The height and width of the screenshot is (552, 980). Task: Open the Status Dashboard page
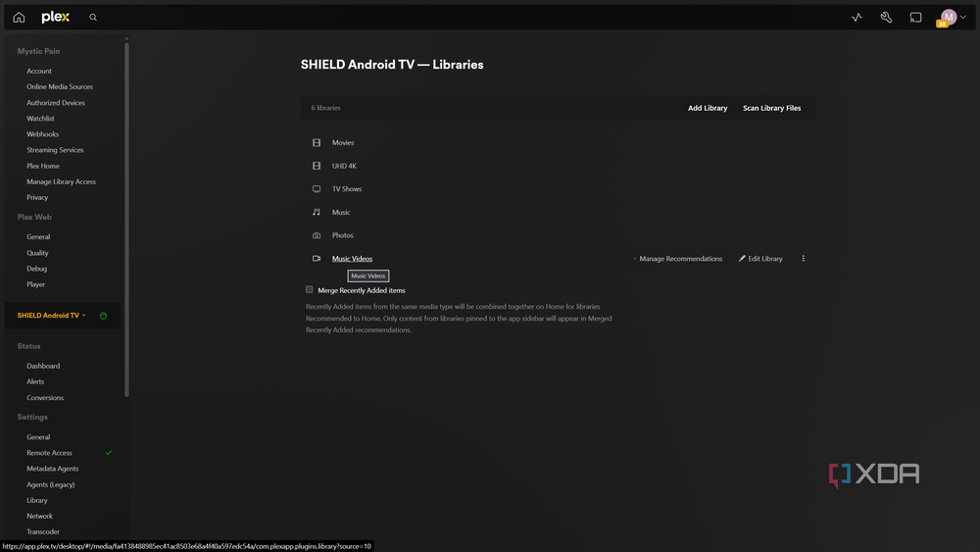click(x=43, y=366)
